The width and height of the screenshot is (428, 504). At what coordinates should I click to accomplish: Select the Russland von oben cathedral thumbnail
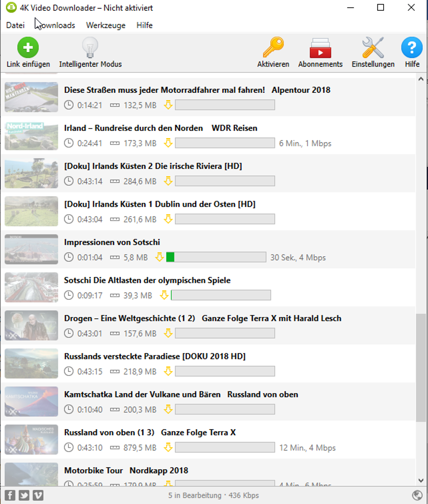pyautogui.click(x=31, y=440)
